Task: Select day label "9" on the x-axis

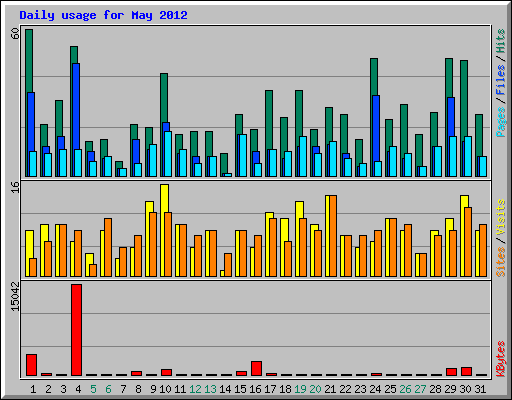Action: click(153, 389)
